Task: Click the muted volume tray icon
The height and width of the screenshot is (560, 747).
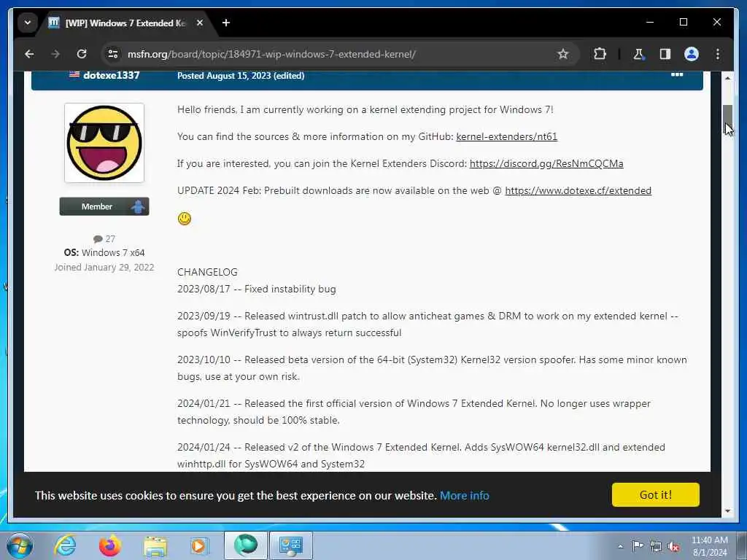Action: point(673,547)
